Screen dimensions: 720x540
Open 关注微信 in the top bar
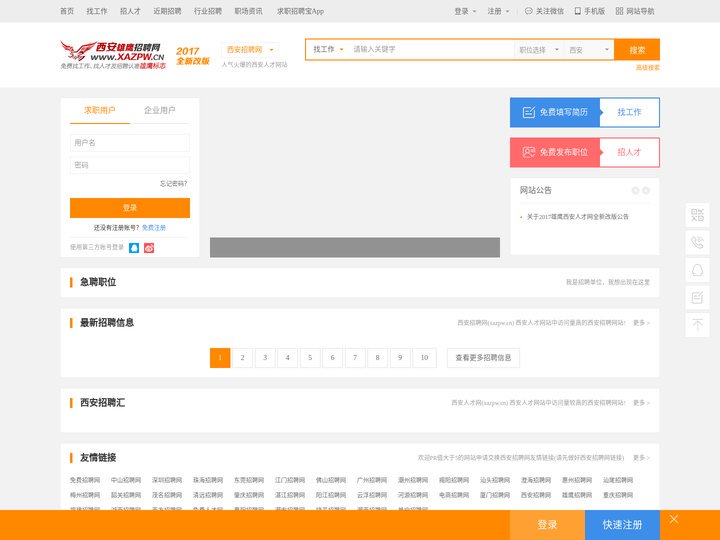coord(544,11)
